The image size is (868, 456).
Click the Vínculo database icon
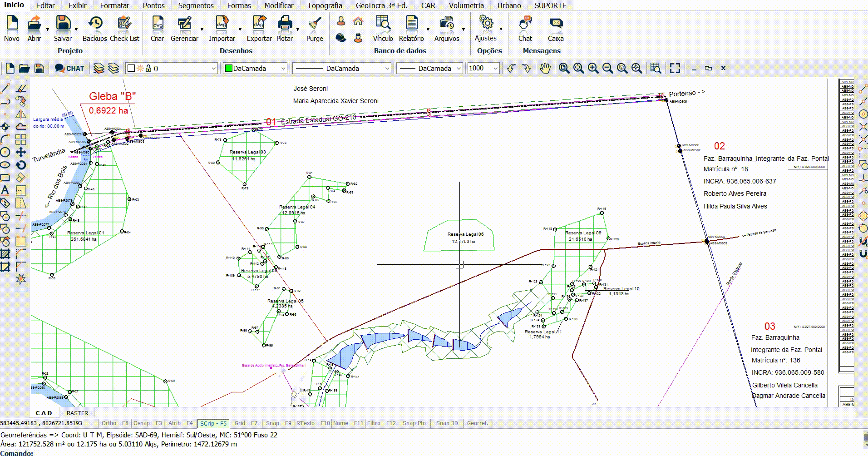383,24
